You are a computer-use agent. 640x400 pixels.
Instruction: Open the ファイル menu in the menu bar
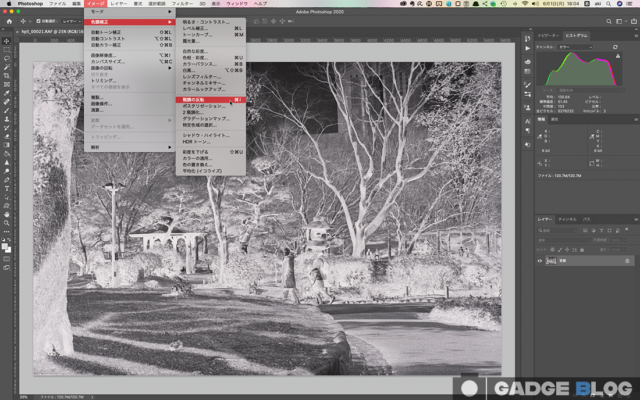pos(57,4)
